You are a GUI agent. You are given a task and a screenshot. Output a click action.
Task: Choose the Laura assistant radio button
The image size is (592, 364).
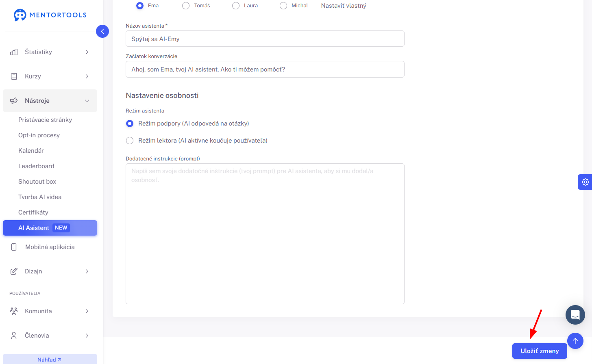(x=236, y=6)
